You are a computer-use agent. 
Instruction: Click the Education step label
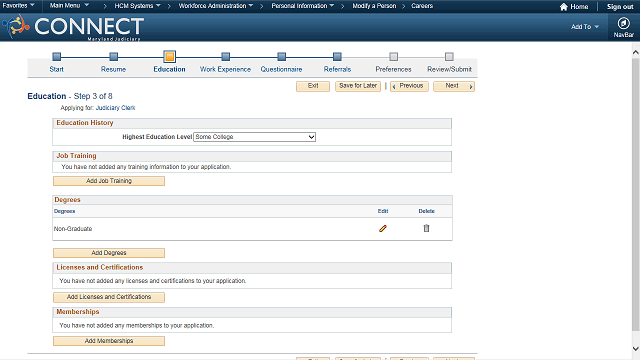point(169,69)
